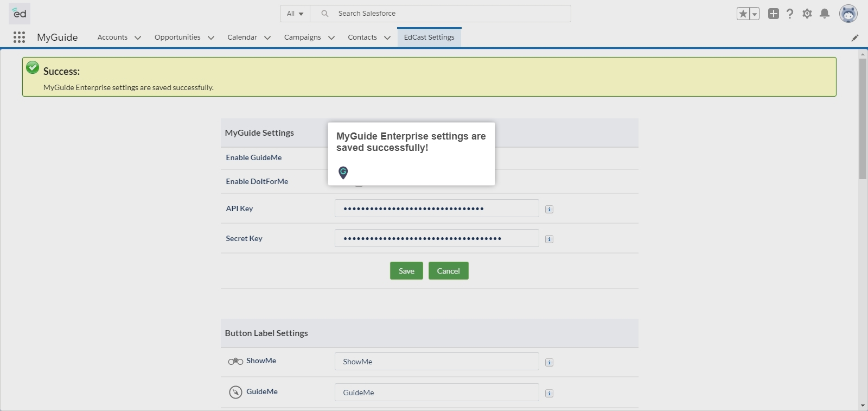Click the MyGuide pin icon in popup
Image resolution: width=868 pixels, height=411 pixels.
(343, 173)
